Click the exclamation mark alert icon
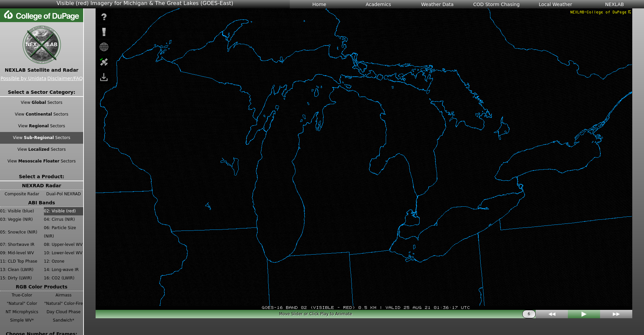Screen dimensions: 644x335 click(x=104, y=32)
